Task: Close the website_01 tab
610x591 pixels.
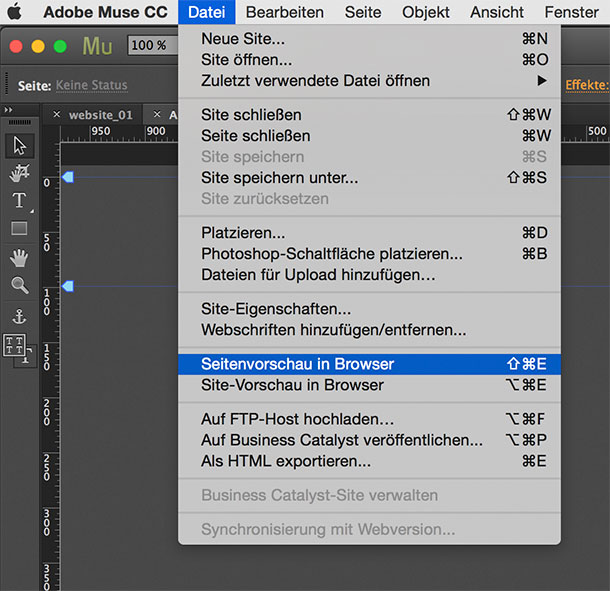Action: pos(57,114)
